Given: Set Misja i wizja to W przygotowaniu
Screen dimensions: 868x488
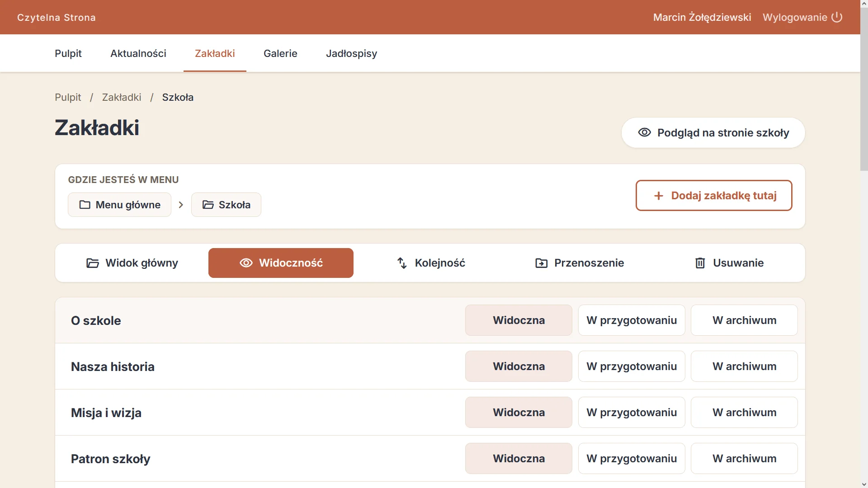Looking at the screenshot, I should (632, 413).
